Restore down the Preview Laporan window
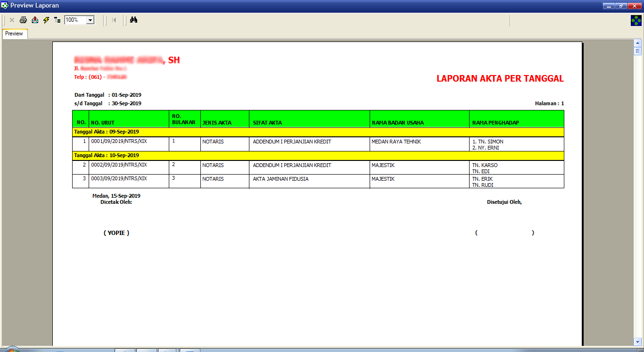Image resolution: width=644 pixels, height=352 pixels. 621,6
